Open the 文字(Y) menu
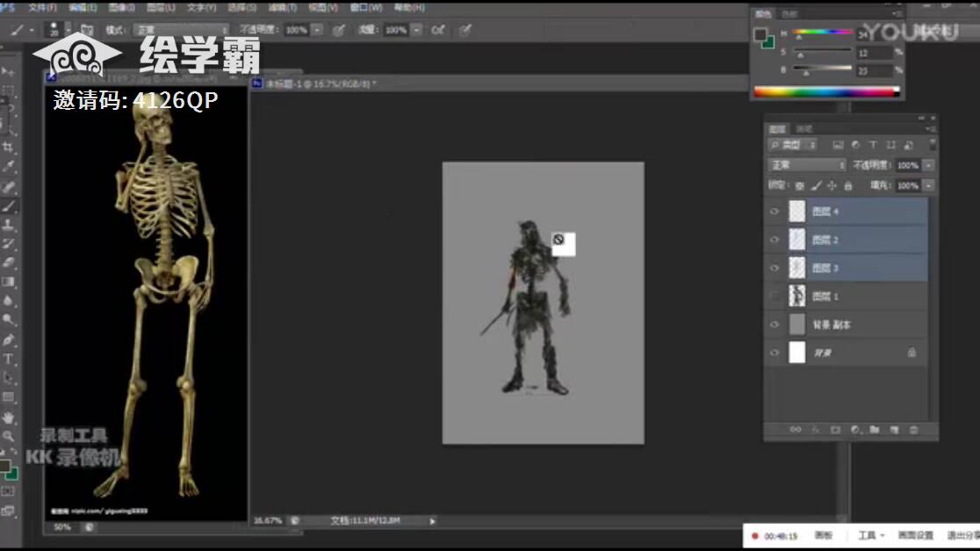 [x=201, y=8]
